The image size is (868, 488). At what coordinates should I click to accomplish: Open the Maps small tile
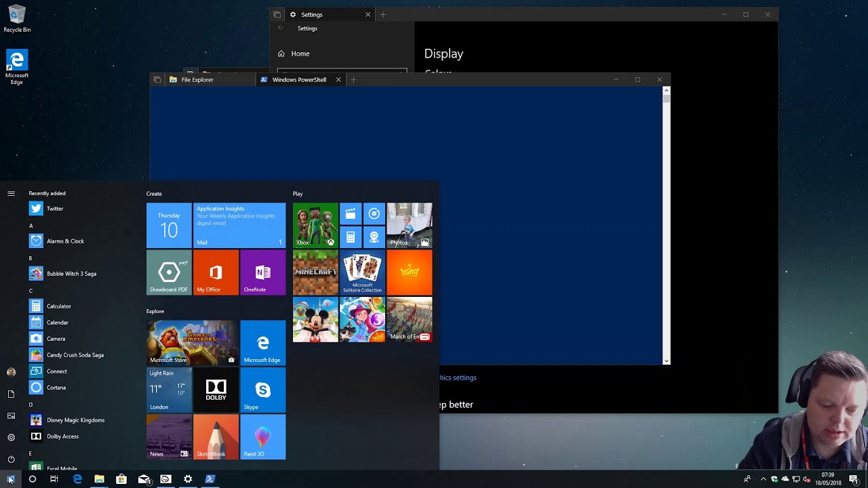point(374,237)
